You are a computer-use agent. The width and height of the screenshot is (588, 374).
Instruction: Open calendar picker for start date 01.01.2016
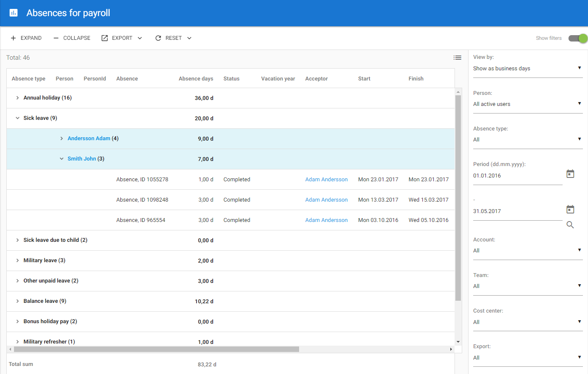570,174
